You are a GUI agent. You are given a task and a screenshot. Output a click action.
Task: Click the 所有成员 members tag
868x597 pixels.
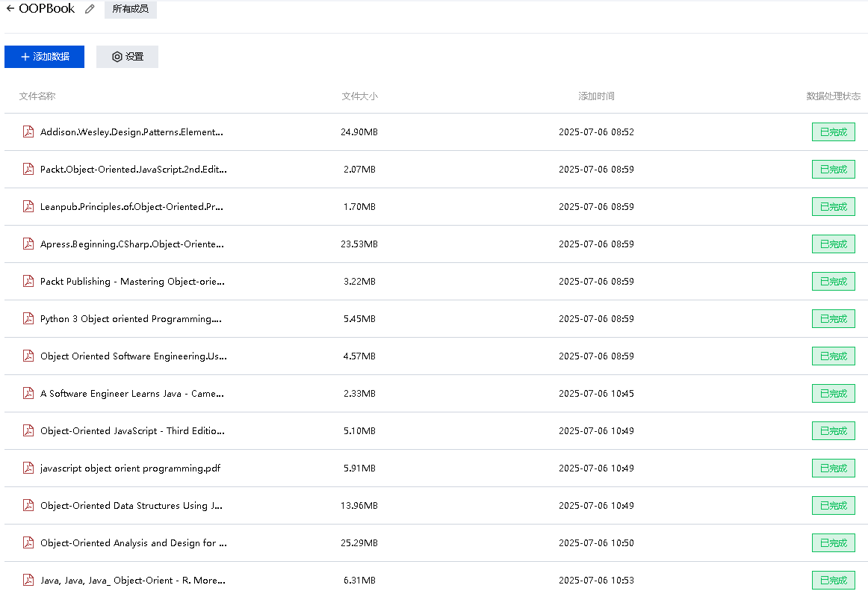click(130, 9)
